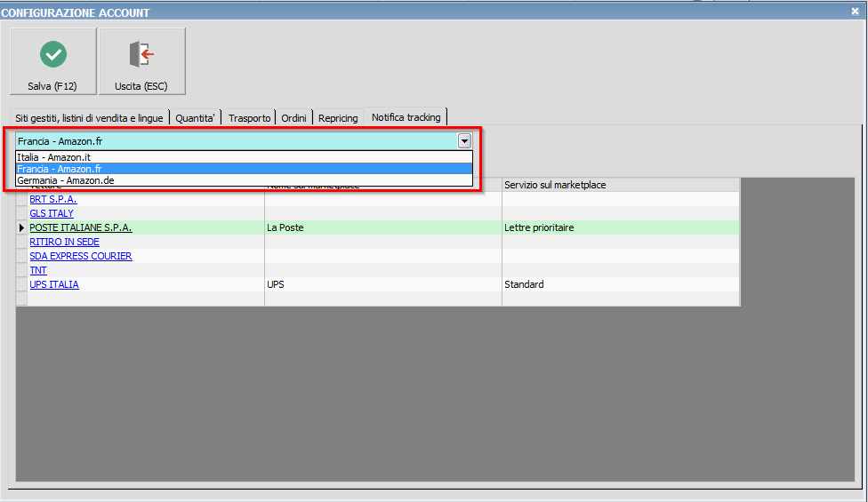Open the UPS ITALIA carrier link
Screen dimensions: 868x502
pos(54,284)
